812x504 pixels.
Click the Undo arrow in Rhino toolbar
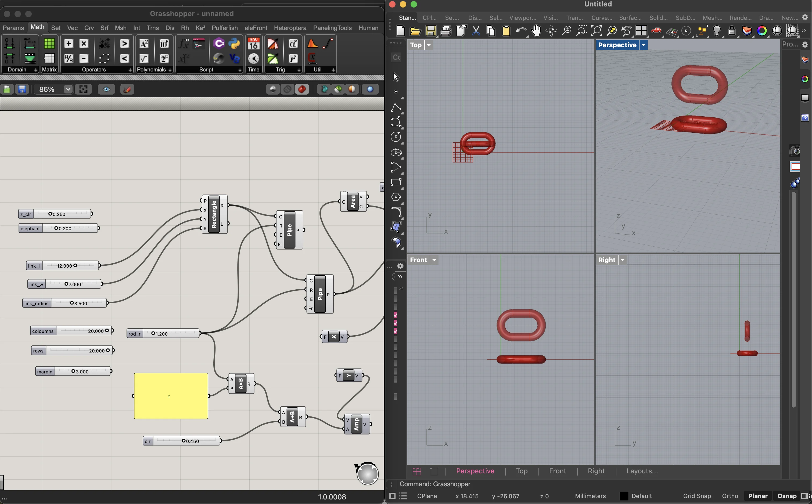pos(521,31)
